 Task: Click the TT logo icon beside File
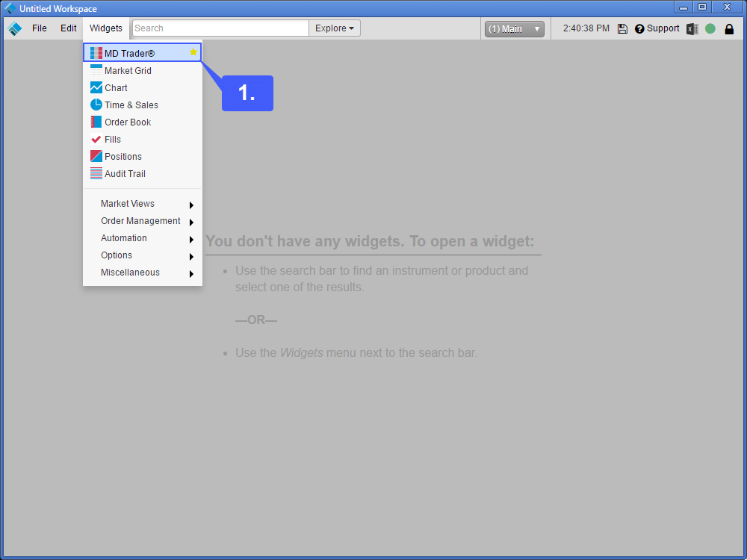(15, 28)
